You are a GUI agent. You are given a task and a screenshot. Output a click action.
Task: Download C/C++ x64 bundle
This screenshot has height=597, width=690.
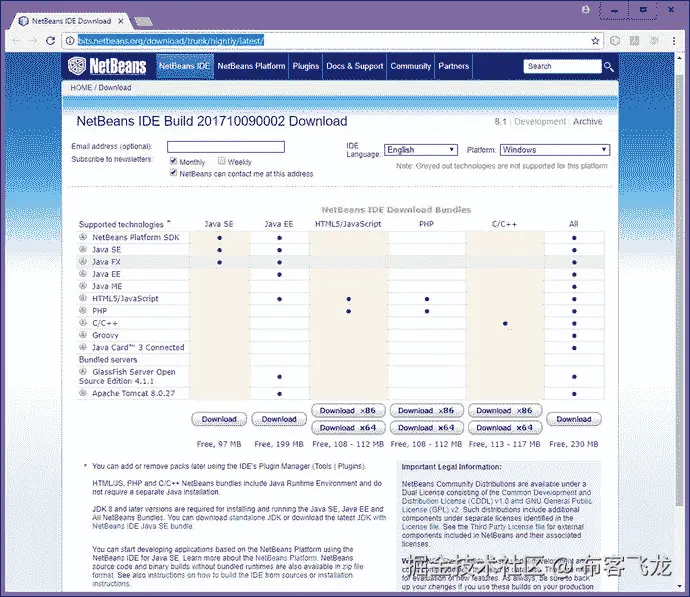coord(505,428)
